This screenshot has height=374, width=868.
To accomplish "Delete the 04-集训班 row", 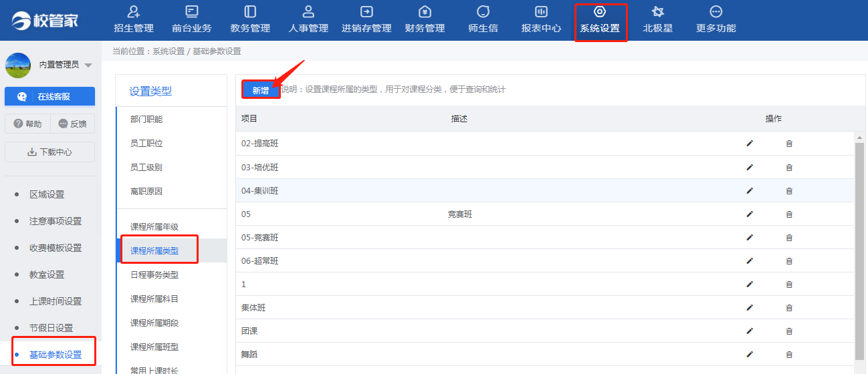I will (789, 190).
